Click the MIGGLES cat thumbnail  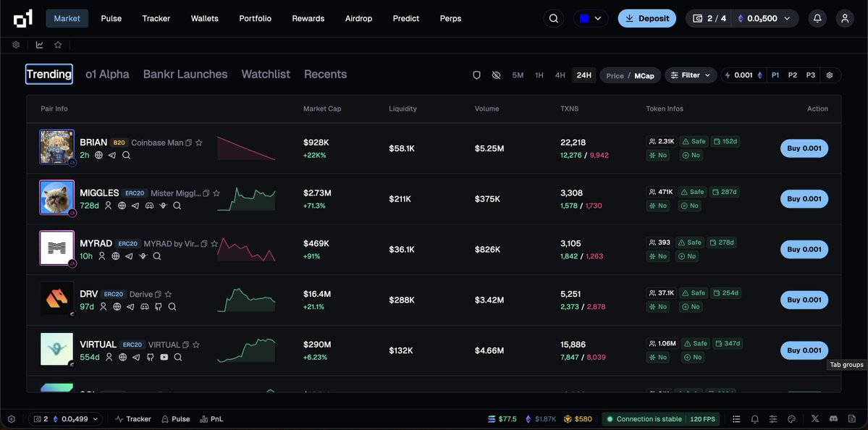[x=57, y=198]
